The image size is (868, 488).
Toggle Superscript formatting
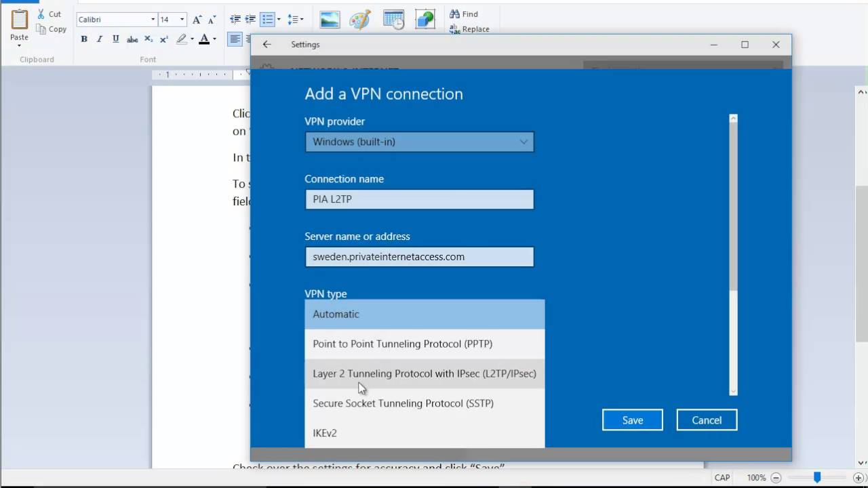click(164, 39)
